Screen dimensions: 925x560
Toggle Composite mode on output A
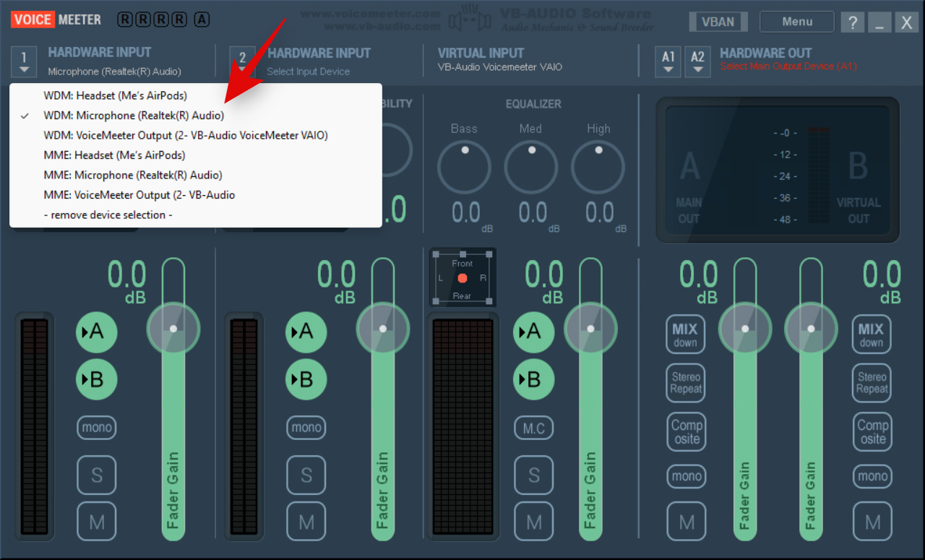click(686, 431)
